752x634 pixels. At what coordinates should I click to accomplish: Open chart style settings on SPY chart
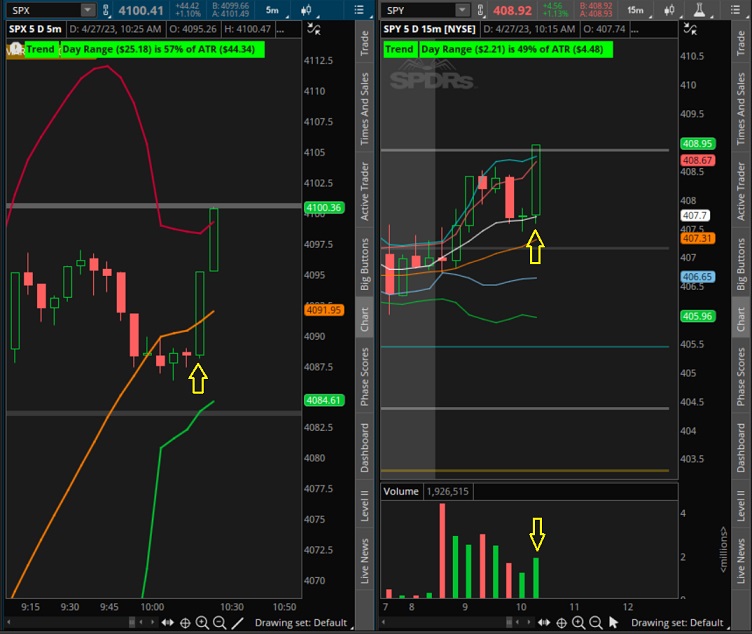coord(669,10)
